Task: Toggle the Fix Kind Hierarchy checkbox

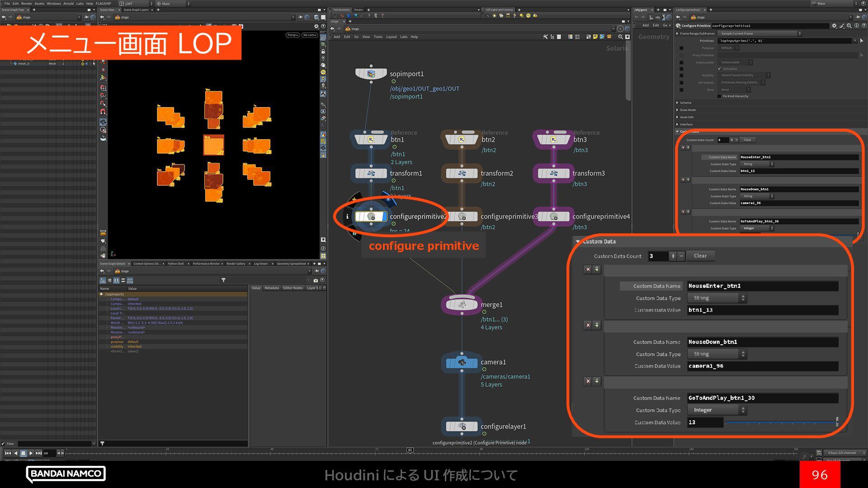Action: pyautogui.click(x=719, y=96)
